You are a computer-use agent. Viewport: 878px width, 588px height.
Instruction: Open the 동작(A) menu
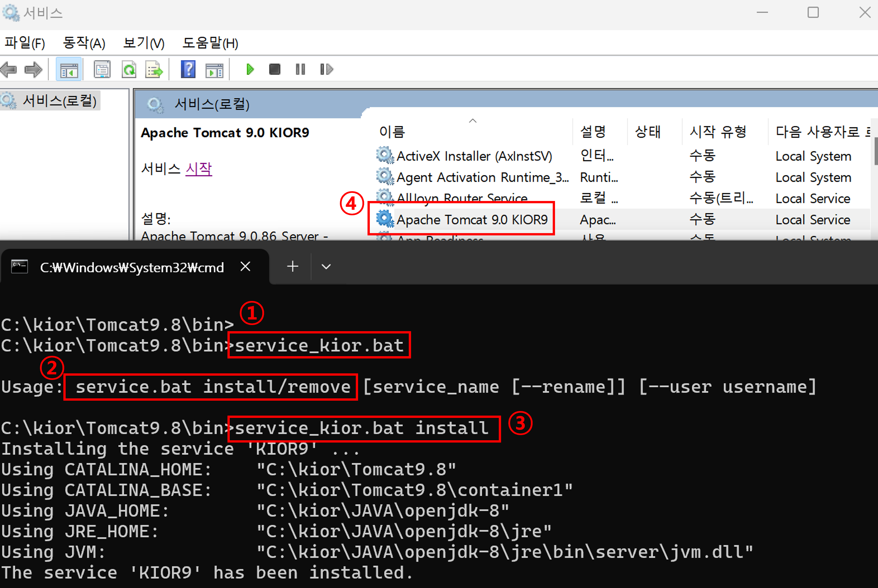84,43
